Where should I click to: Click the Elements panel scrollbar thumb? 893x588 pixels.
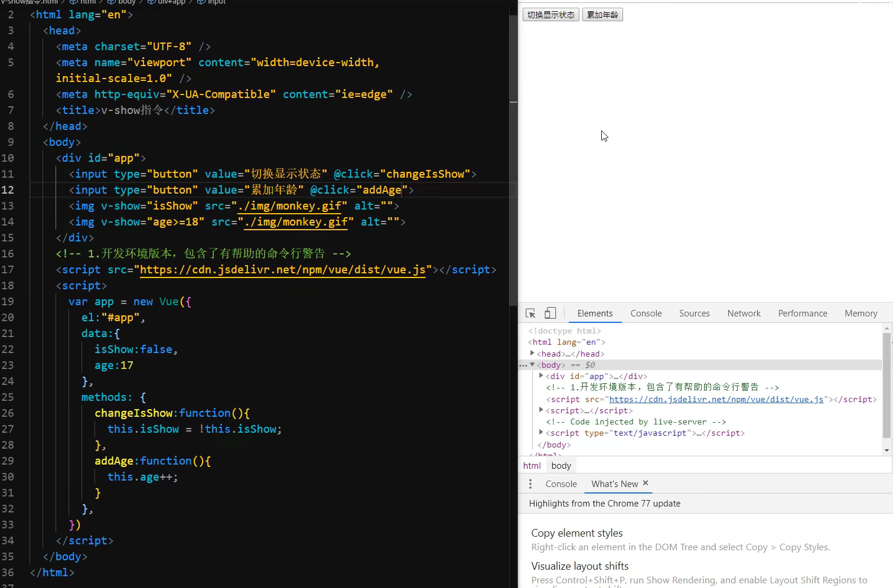(887, 386)
